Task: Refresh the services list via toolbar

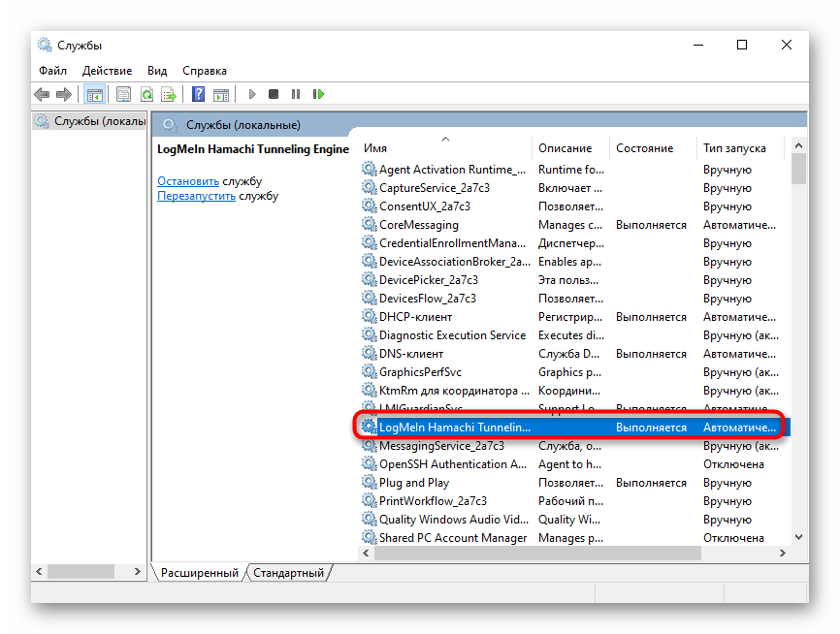Action: (x=146, y=94)
